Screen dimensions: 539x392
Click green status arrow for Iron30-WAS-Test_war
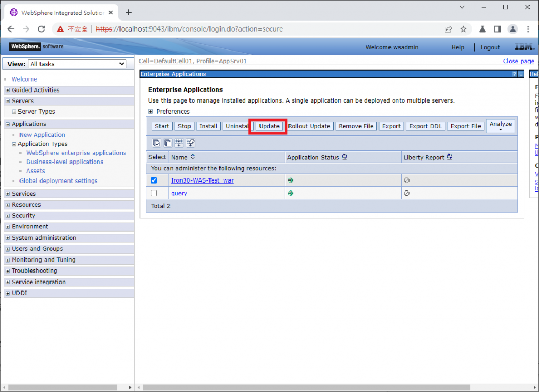(291, 180)
